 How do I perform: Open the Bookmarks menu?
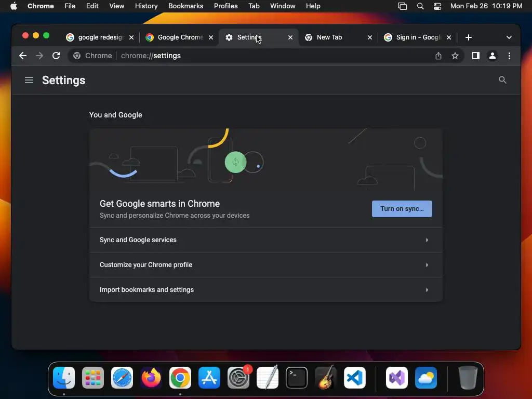pyautogui.click(x=185, y=6)
